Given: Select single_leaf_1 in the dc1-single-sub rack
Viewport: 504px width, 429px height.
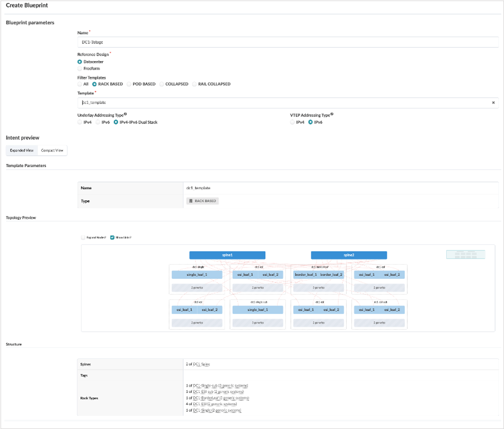Looking at the screenshot, I should (x=258, y=310).
